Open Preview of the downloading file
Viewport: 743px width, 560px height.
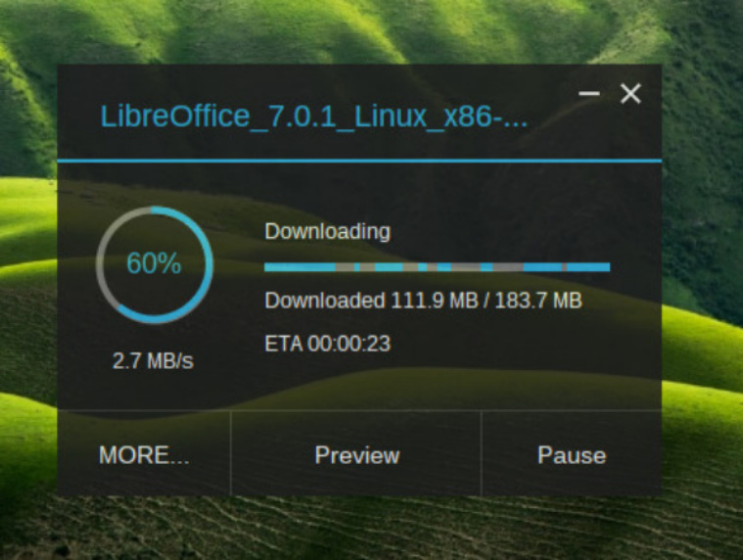coord(356,454)
